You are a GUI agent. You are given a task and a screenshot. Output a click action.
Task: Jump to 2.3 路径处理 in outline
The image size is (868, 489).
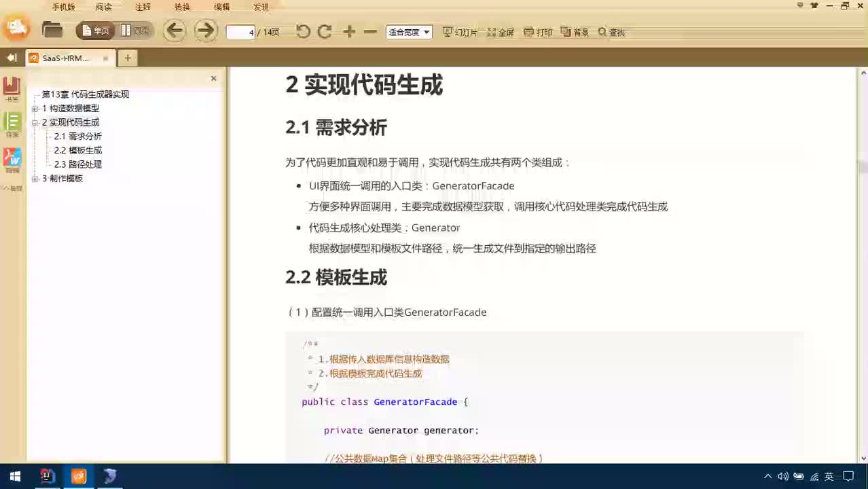pyautogui.click(x=78, y=164)
